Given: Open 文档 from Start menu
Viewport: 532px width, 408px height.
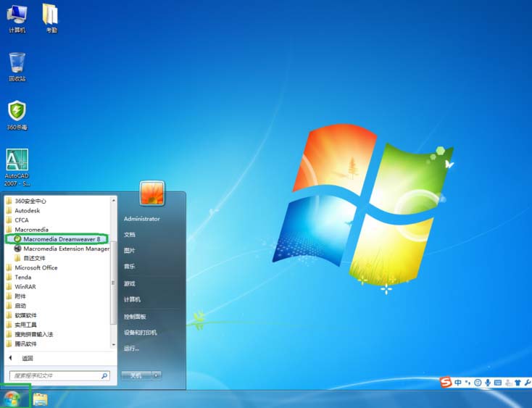Looking at the screenshot, I should [x=130, y=235].
